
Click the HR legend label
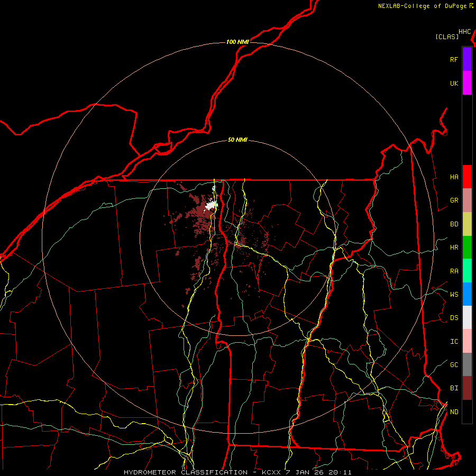[x=454, y=247]
